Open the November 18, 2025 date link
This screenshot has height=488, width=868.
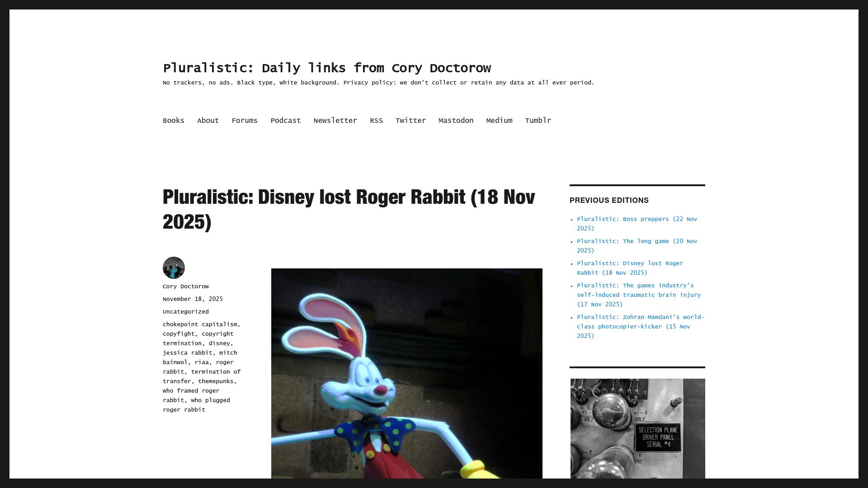click(x=193, y=299)
